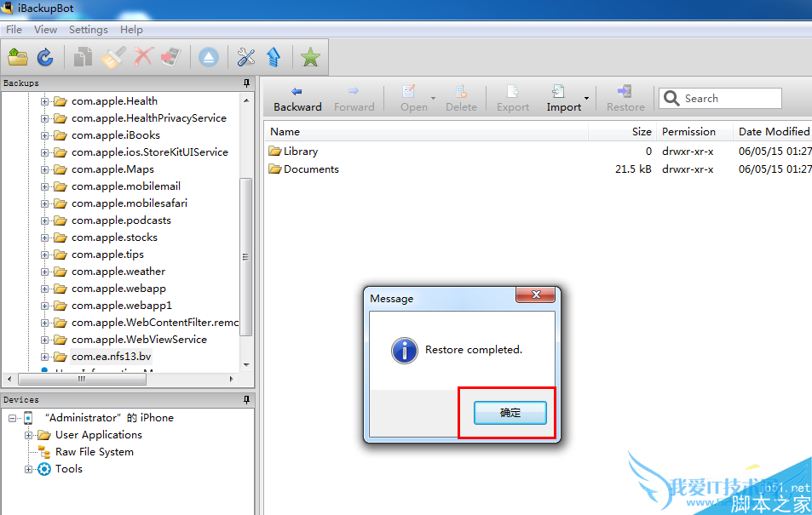The image size is (812, 515).
Task: Click the Backups horizontal scrollbar left arrow
Action: point(9,380)
